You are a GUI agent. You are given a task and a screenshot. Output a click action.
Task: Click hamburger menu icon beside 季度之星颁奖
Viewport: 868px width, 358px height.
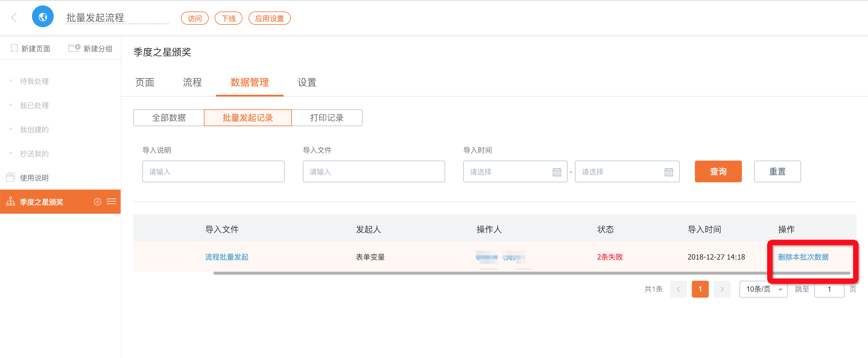point(111,201)
